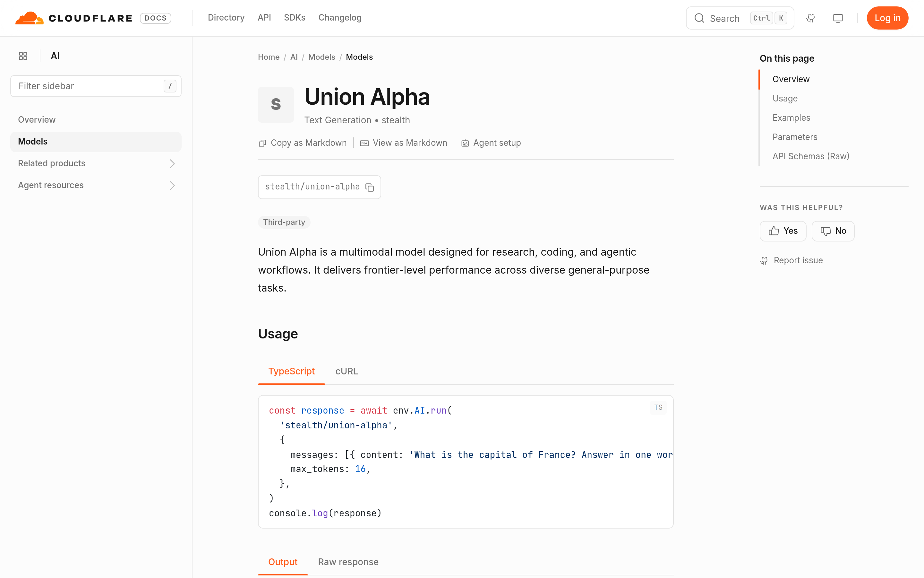Screen dimensions: 924x578
Task: Toggle the theme display icon
Action: pos(838,18)
